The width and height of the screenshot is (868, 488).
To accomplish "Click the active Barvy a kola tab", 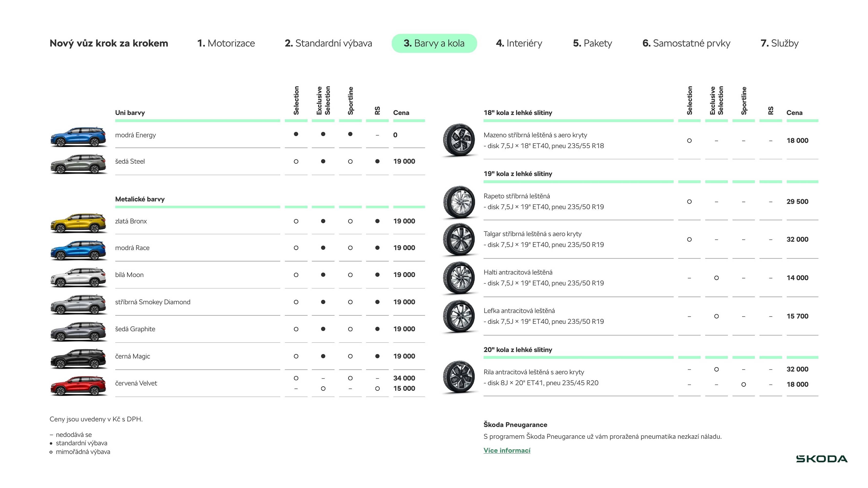I will (x=434, y=43).
